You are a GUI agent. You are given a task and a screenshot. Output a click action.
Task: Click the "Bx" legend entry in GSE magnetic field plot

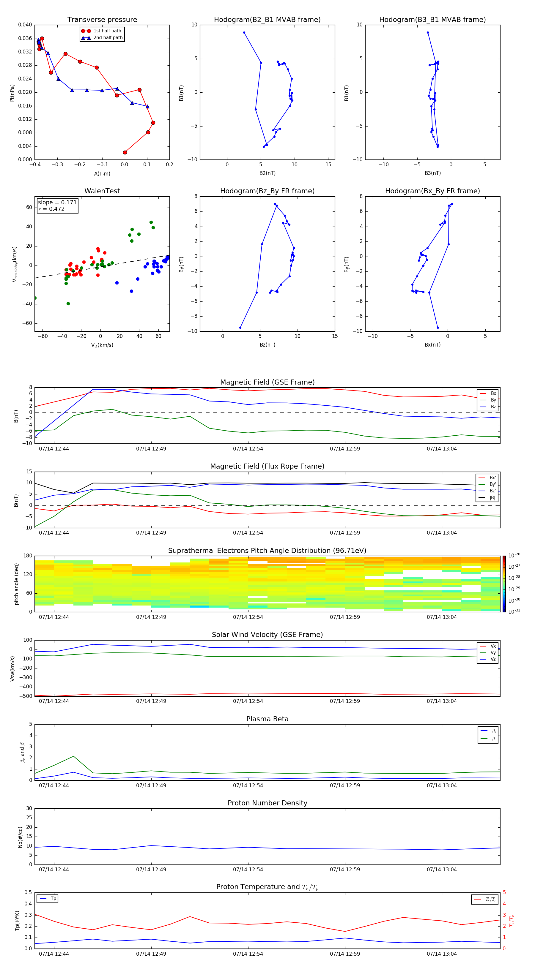click(488, 394)
